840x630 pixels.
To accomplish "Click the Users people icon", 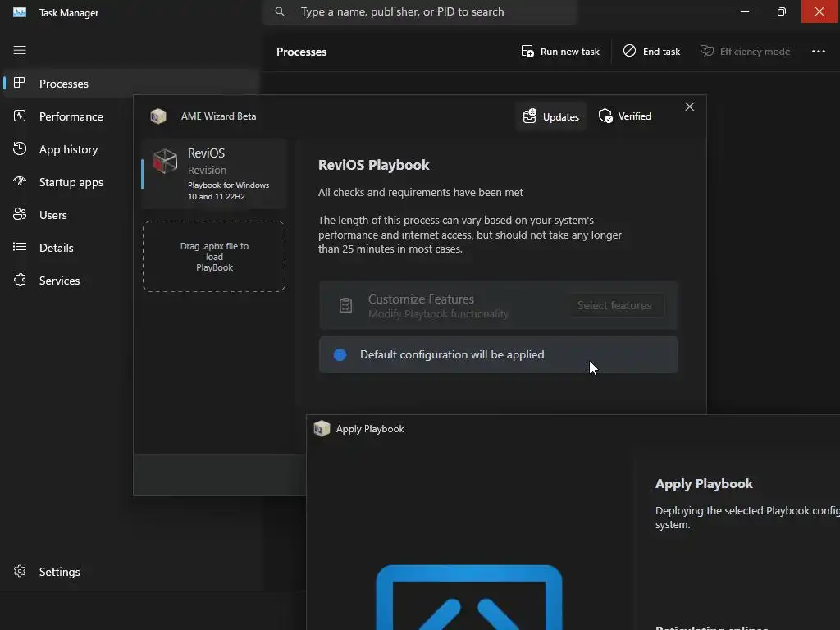I will click(20, 214).
